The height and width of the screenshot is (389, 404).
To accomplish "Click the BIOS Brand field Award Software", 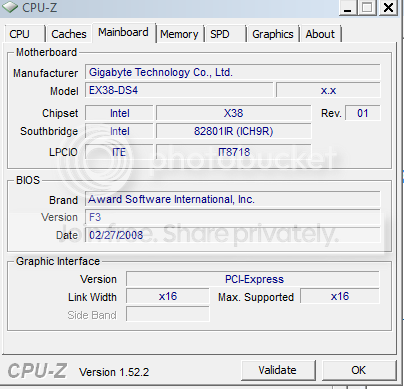I will pos(233,199).
